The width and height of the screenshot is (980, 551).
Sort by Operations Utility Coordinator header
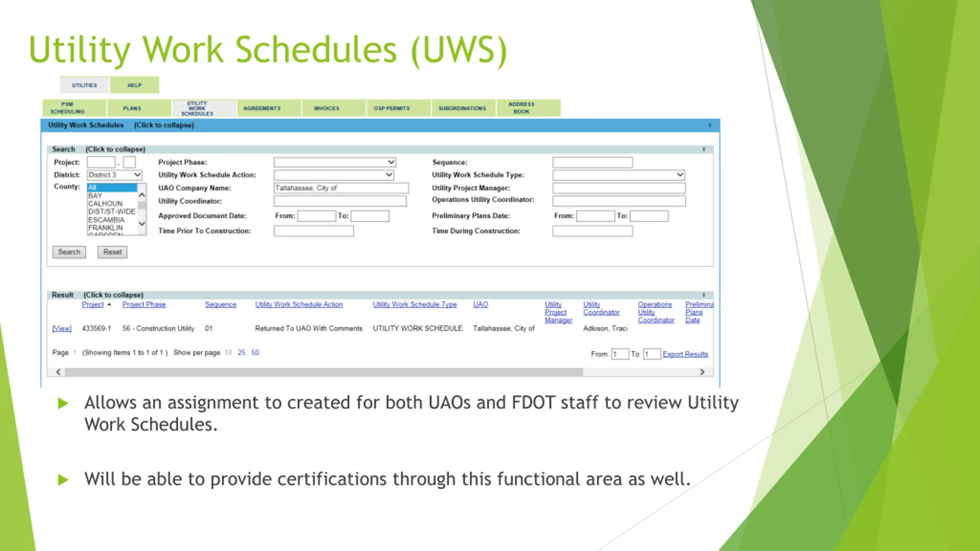click(x=656, y=312)
